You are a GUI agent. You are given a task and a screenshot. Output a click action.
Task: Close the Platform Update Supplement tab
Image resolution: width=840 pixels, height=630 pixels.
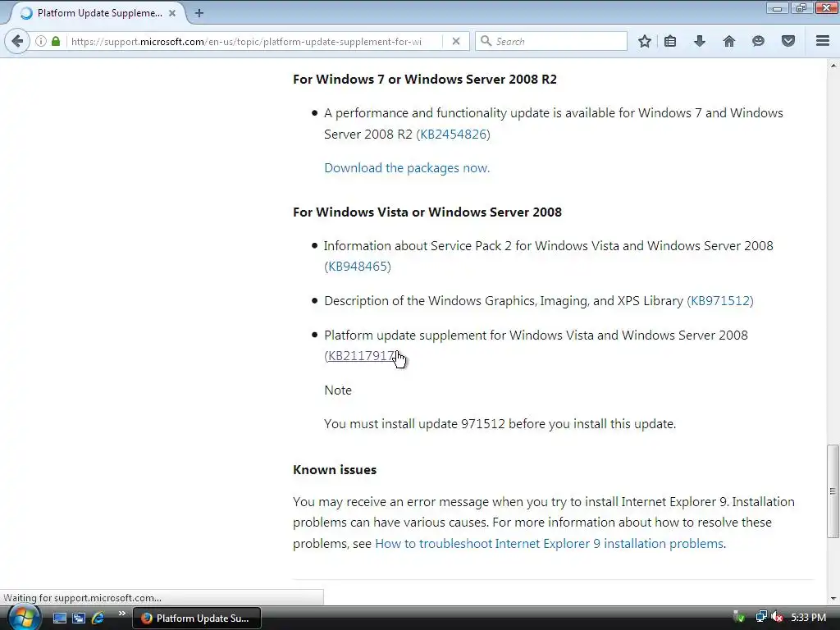[x=172, y=13]
